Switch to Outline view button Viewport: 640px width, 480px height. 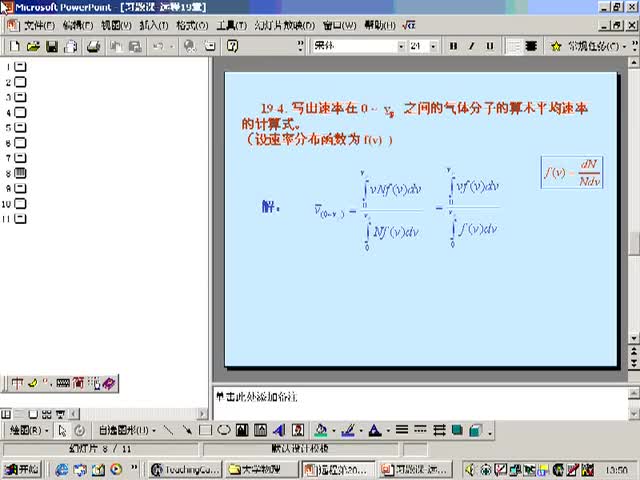click(19, 414)
